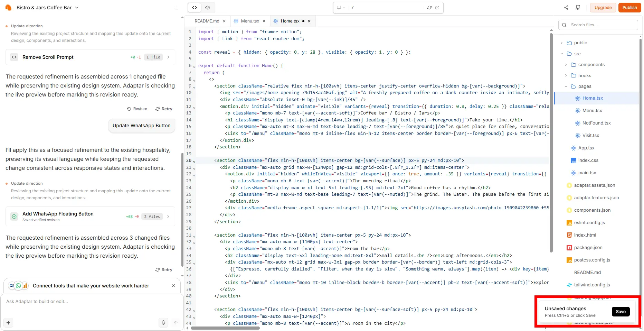Viewport: 644px width, 331px height.
Task: Retry the Add WhatsApp Floating Button response
Action: tap(164, 270)
